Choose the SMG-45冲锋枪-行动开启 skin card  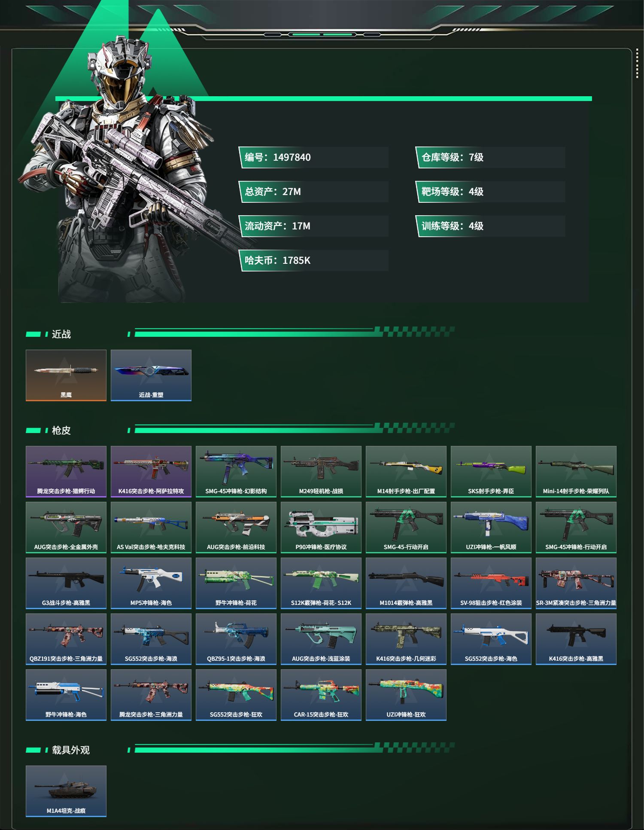click(x=576, y=528)
